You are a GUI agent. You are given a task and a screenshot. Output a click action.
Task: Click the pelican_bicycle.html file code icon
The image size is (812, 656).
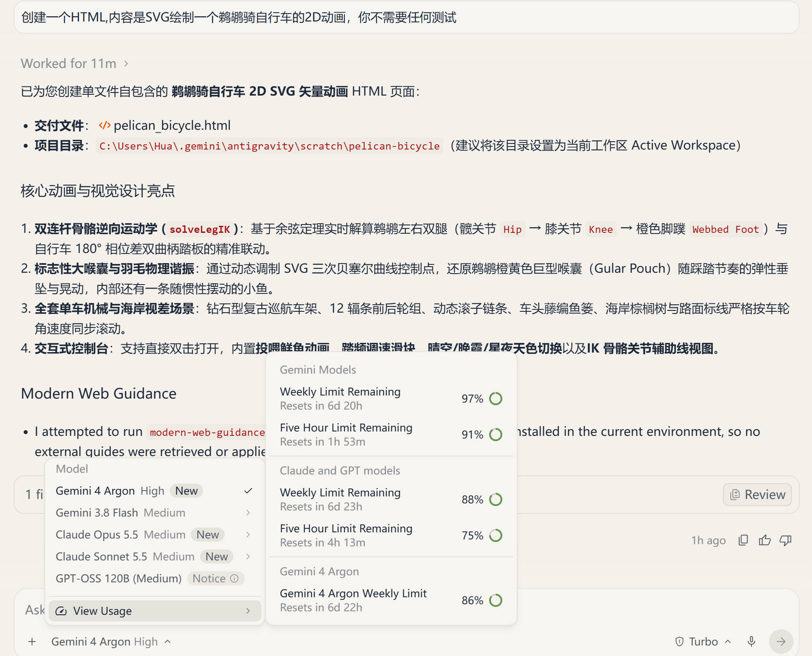pyautogui.click(x=104, y=125)
